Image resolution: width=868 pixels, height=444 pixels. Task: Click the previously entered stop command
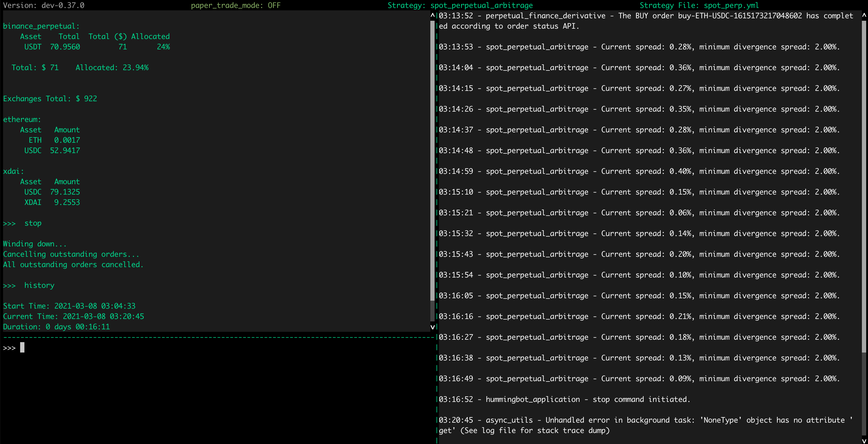pyautogui.click(x=33, y=223)
